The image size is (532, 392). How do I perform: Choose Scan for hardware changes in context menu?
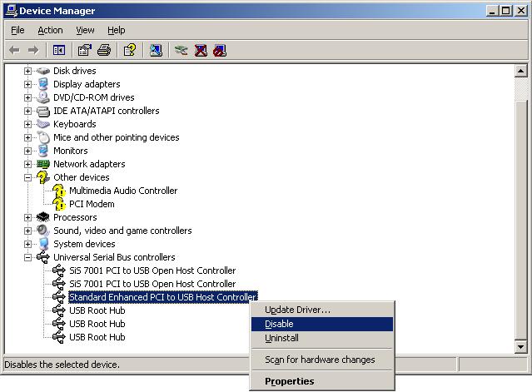pos(322,360)
